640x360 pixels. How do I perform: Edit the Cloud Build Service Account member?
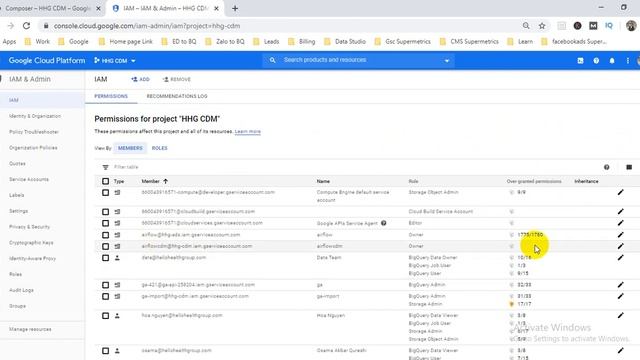coord(620,211)
